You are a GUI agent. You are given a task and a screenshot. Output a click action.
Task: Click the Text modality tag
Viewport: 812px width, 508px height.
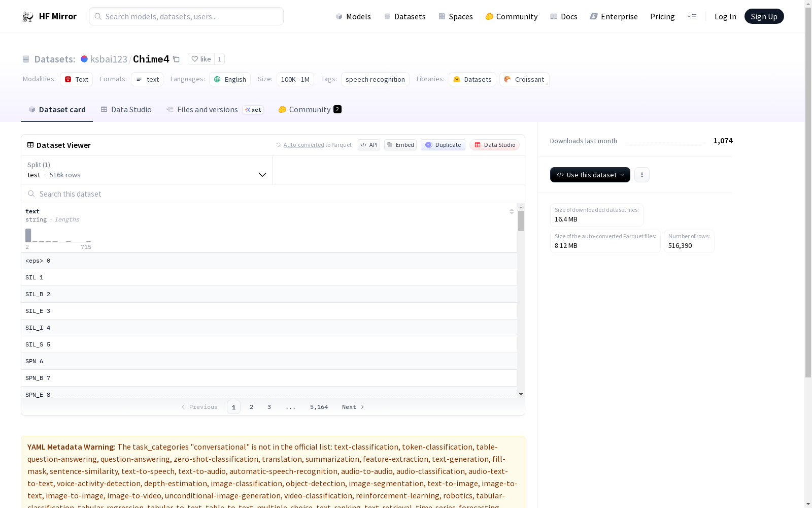pyautogui.click(x=77, y=79)
